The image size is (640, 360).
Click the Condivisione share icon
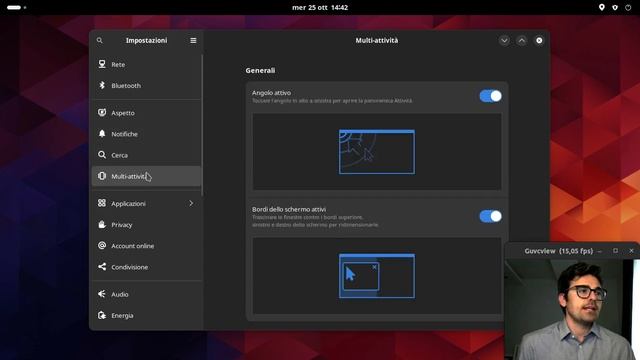tap(102, 267)
